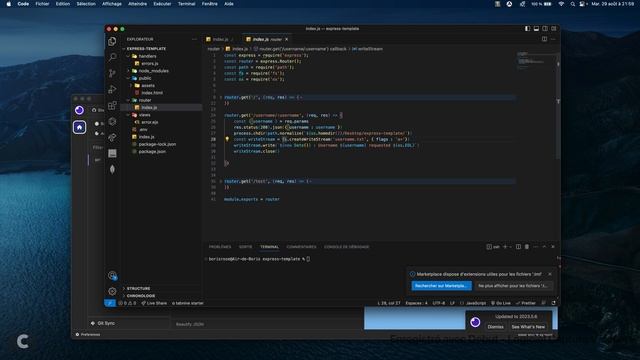Create a new terminal with plus icon
This screenshot has width=640, height=360.
click(505, 247)
